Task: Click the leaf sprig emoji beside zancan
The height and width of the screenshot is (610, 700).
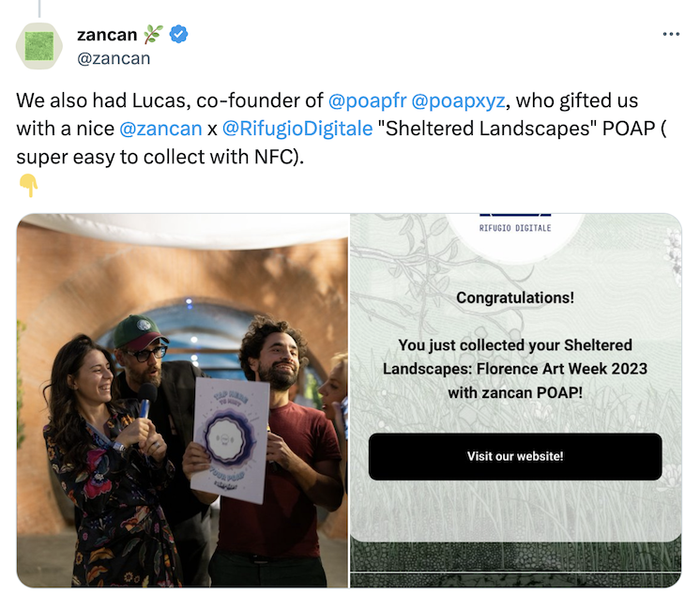Action: tap(153, 35)
